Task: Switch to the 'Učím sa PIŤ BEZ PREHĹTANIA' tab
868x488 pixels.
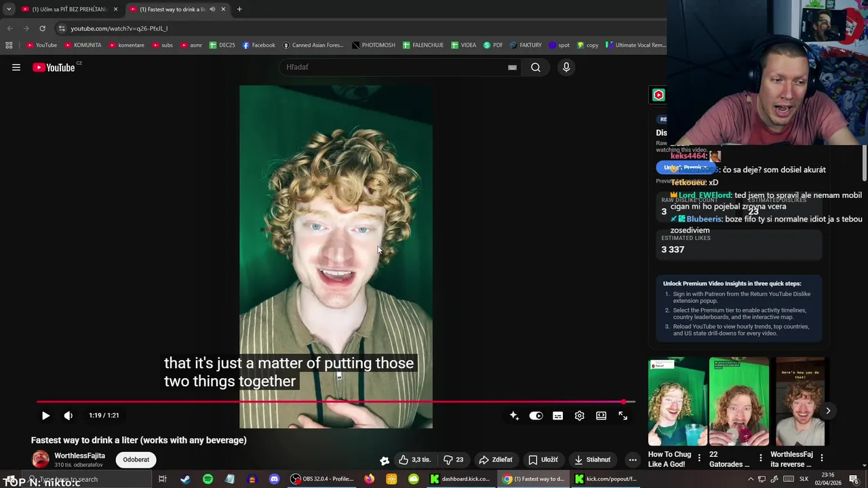Action: (69, 9)
